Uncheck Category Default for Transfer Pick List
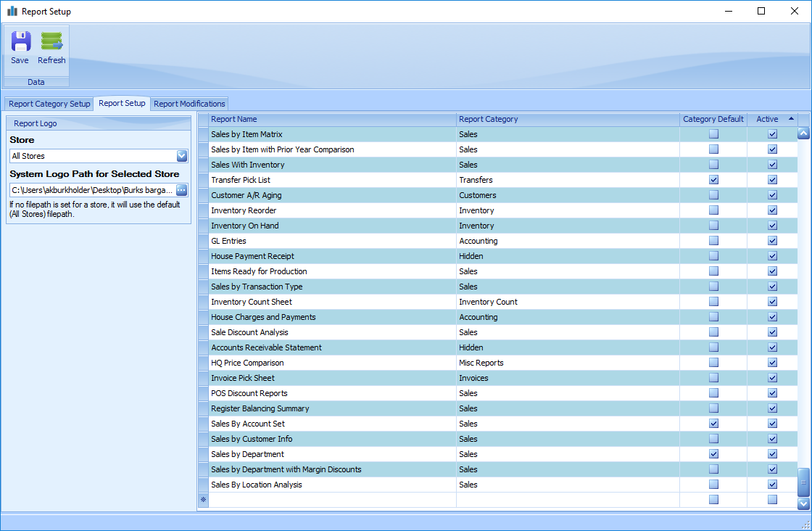Image resolution: width=812 pixels, height=531 pixels. (713, 180)
